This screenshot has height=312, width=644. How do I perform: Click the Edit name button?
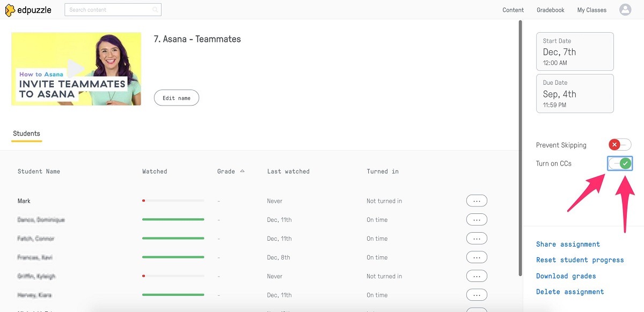coord(176,98)
